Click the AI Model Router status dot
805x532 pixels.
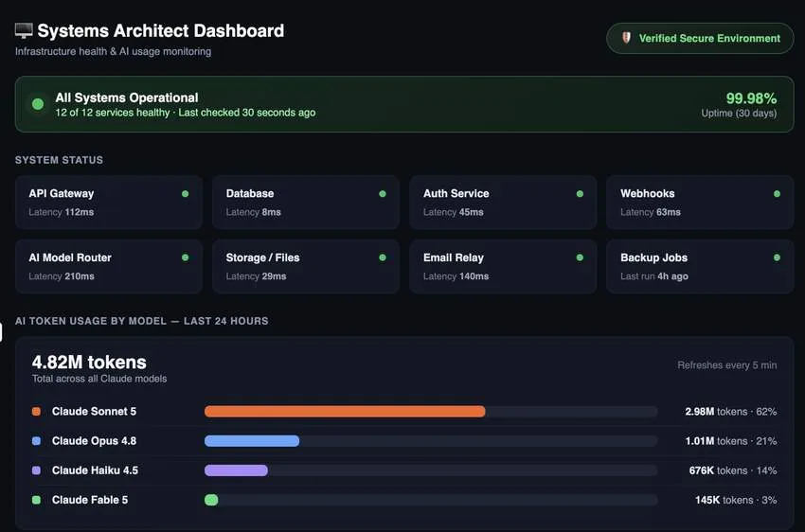click(186, 257)
